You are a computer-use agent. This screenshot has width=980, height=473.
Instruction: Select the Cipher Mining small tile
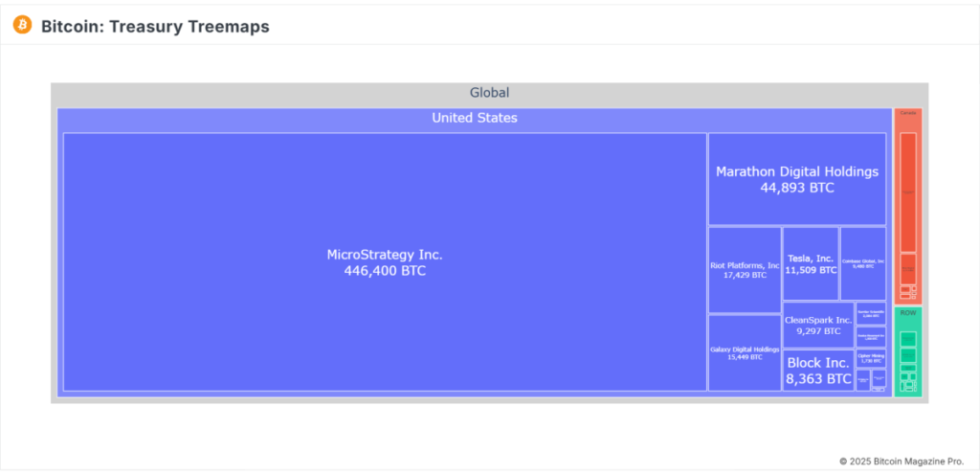click(x=871, y=358)
